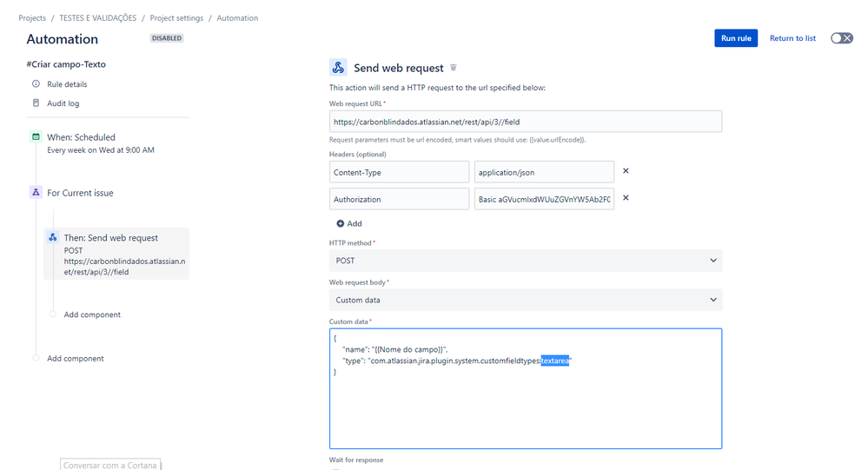Image resolution: width=868 pixels, height=470 pixels.
Task: Click the Authorization header name field
Action: tap(399, 199)
